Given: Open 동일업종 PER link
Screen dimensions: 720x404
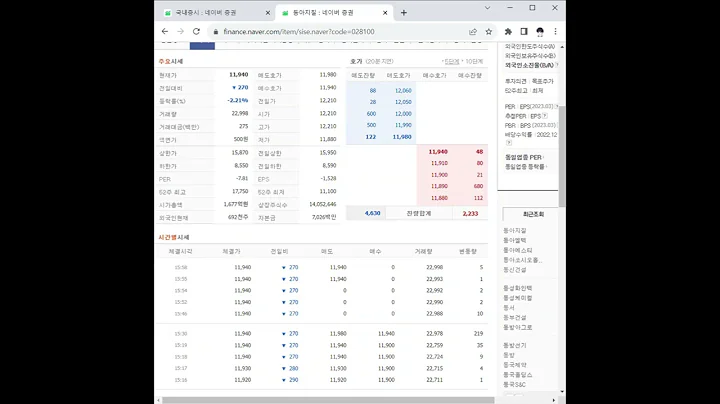Looking at the screenshot, I should [523, 157].
